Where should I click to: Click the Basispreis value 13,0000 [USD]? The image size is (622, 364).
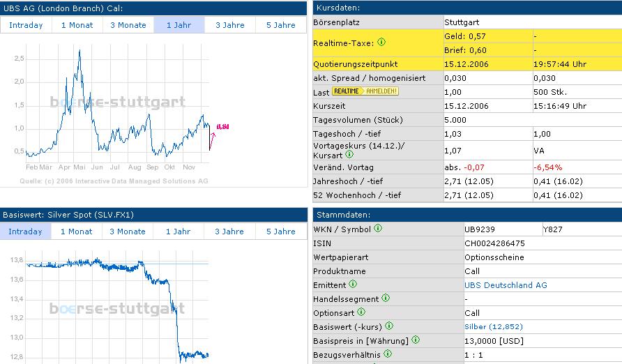point(494,341)
